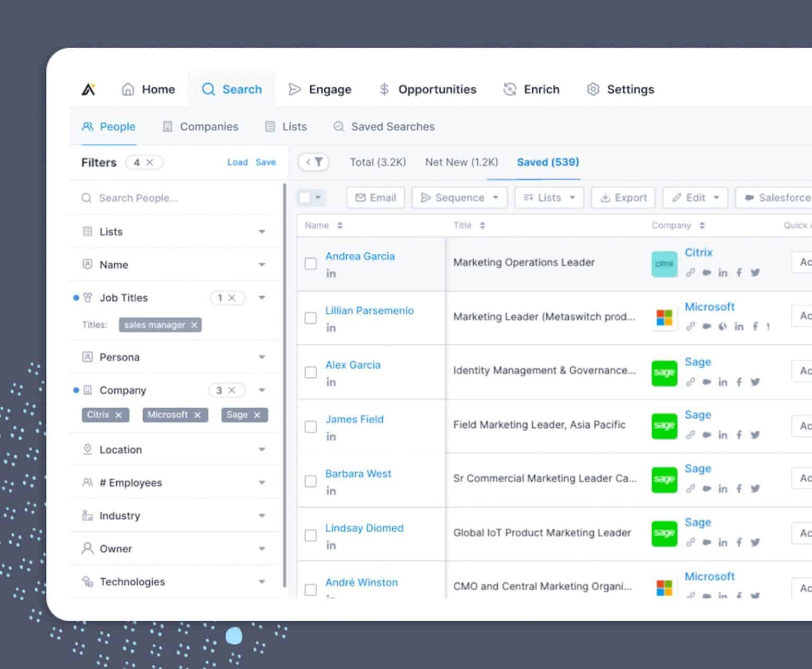Viewport: 812px width, 669px height.
Task: Click the Export button
Action: 623,197
